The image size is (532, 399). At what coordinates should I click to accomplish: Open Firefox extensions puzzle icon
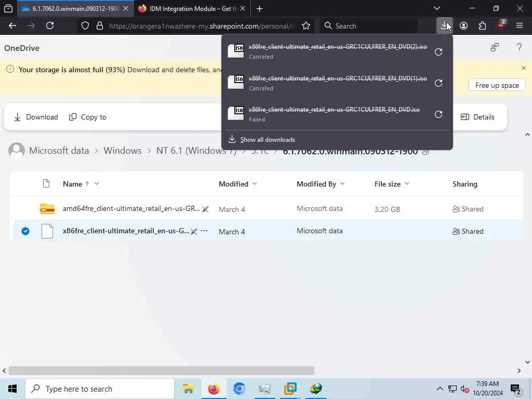[482, 26]
